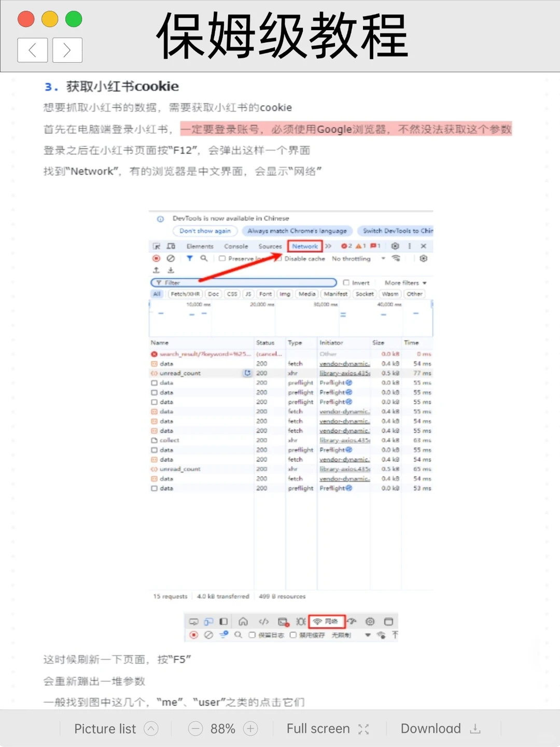This screenshot has height=747, width=560.
Task: Open DevTools settings gear beside the badges
Action: [395, 246]
